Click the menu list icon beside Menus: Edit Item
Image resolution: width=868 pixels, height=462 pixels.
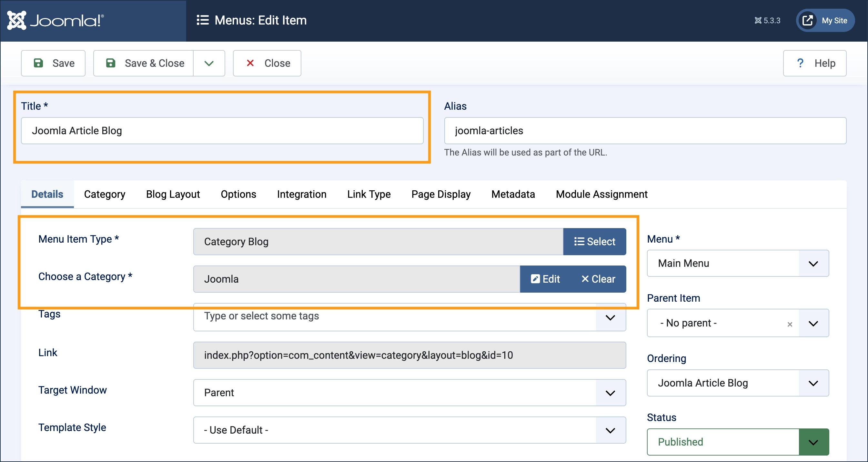coord(202,20)
